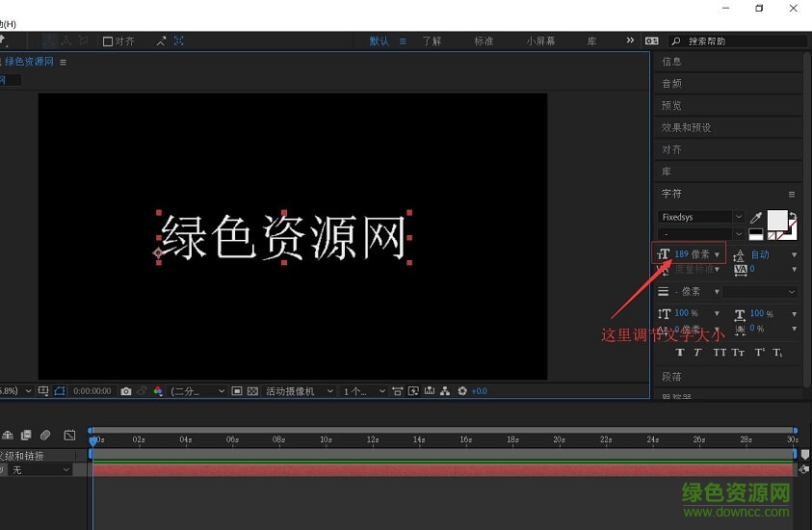Toggle superscript T button

759,353
